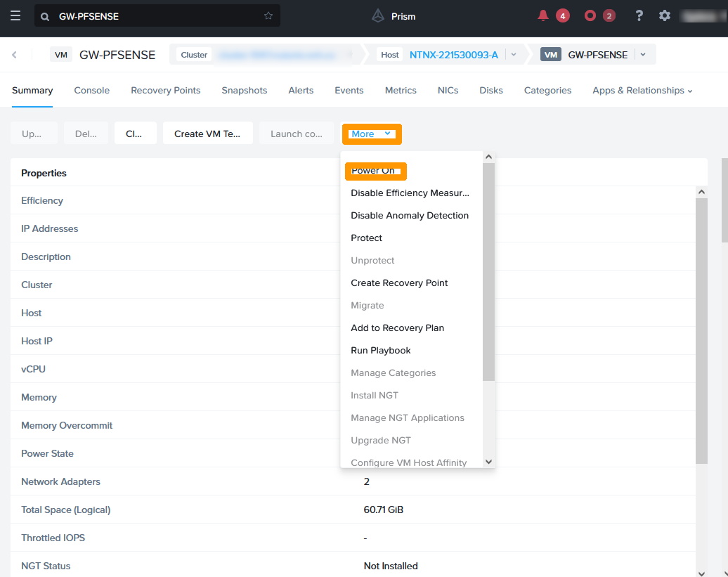Choose Create Recovery Point menu entry
Viewport: 728px width, 577px height.
(399, 283)
